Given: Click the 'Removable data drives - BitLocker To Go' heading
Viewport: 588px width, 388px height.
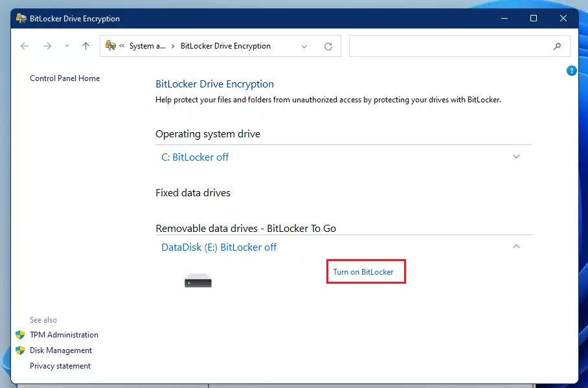Looking at the screenshot, I should (x=245, y=229).
